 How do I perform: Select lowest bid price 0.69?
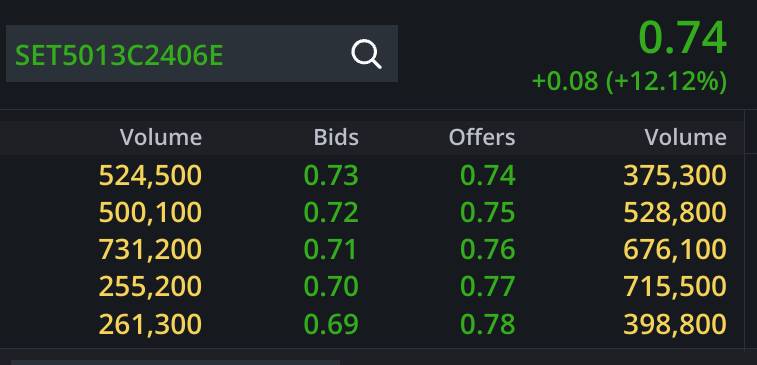(331, 324)
